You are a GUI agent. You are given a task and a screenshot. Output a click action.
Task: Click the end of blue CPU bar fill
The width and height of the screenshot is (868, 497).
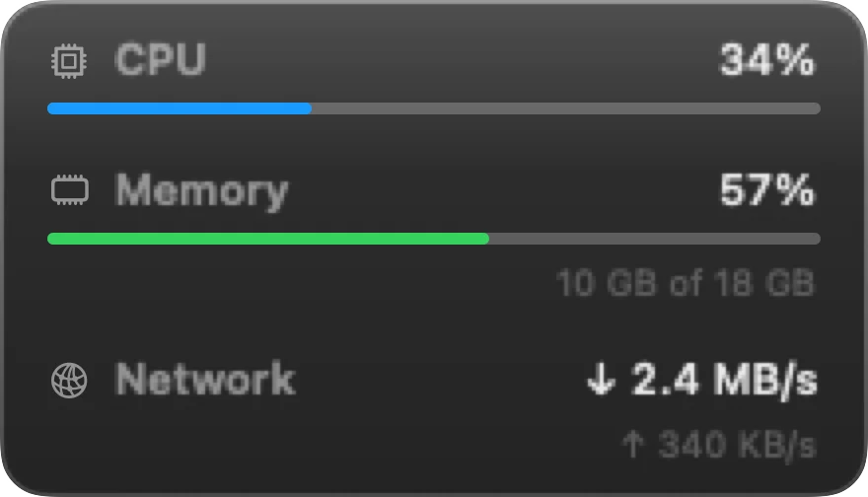pyautogui.click(x=309, y=108)
